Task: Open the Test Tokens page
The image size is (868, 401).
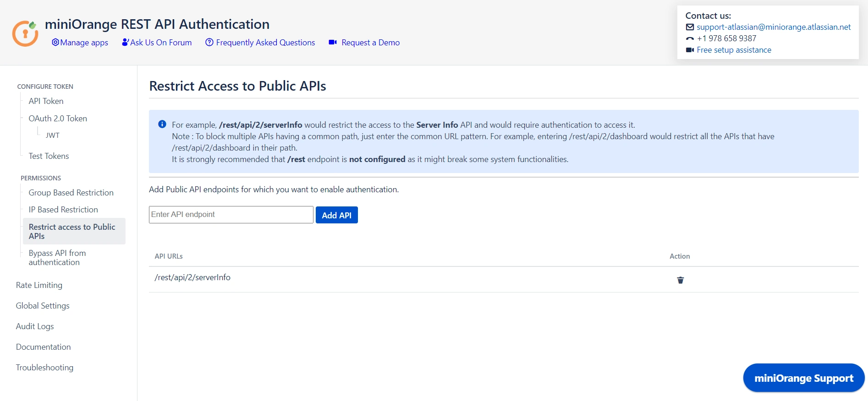Action: [49, 156]
